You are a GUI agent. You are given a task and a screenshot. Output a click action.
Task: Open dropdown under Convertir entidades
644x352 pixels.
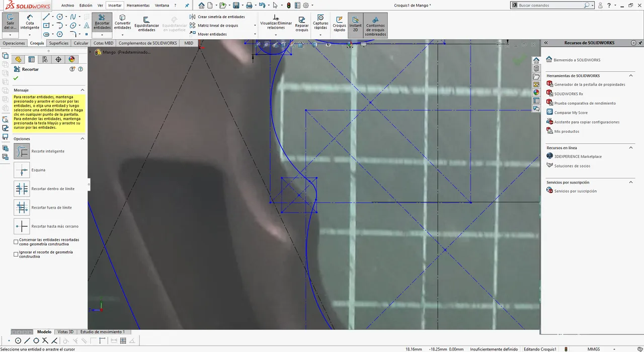[x=122, y=35]
